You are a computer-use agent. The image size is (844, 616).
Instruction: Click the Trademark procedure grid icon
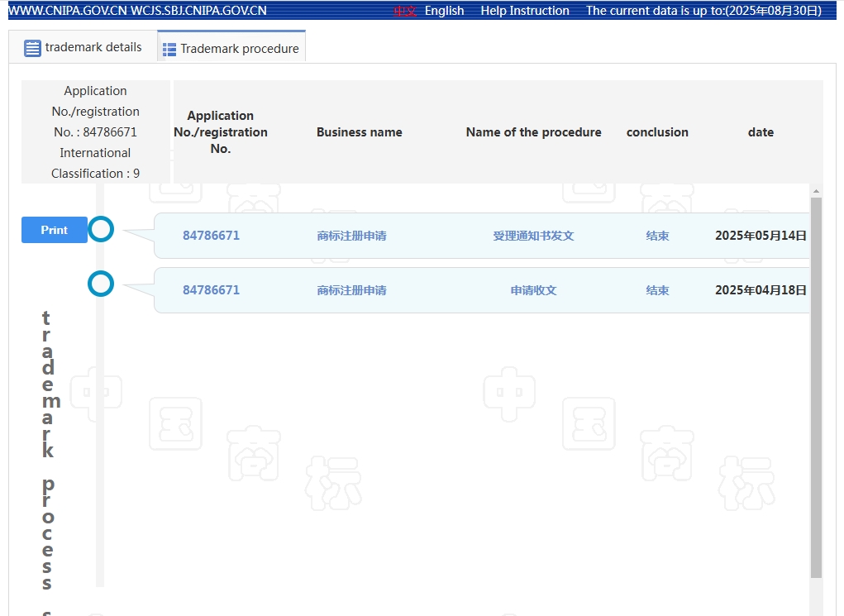pyautogui.click(x=169, y=50)
